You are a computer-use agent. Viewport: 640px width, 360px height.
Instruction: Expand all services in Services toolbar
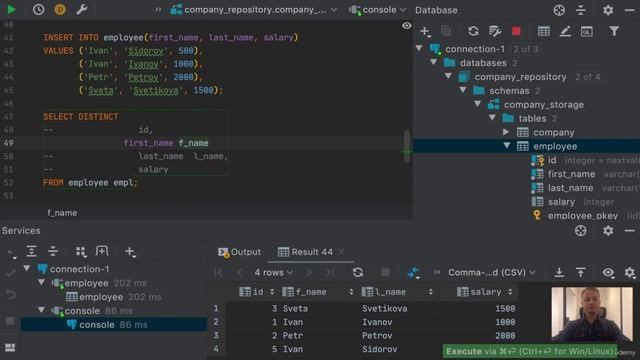[x=31, y=251]
